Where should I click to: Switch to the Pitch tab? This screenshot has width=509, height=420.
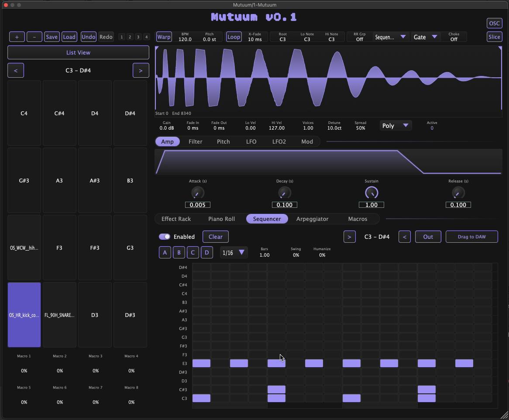point(224,141)
